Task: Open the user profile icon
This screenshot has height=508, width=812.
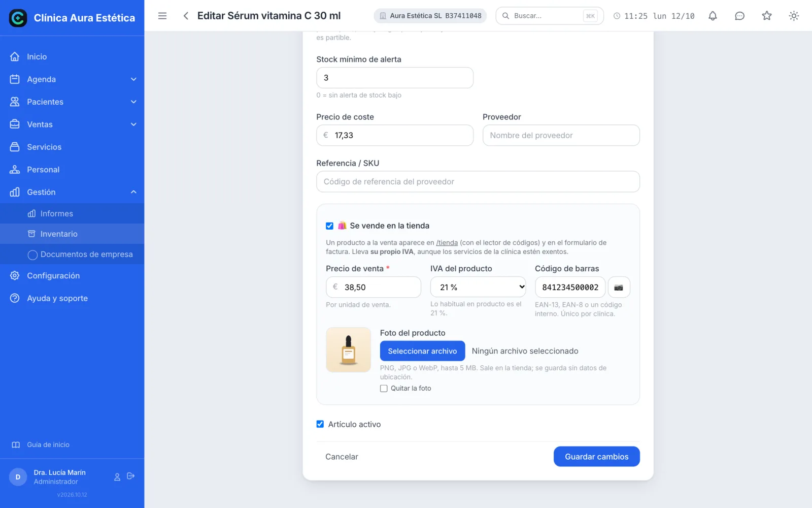Action: pos(117,477)
